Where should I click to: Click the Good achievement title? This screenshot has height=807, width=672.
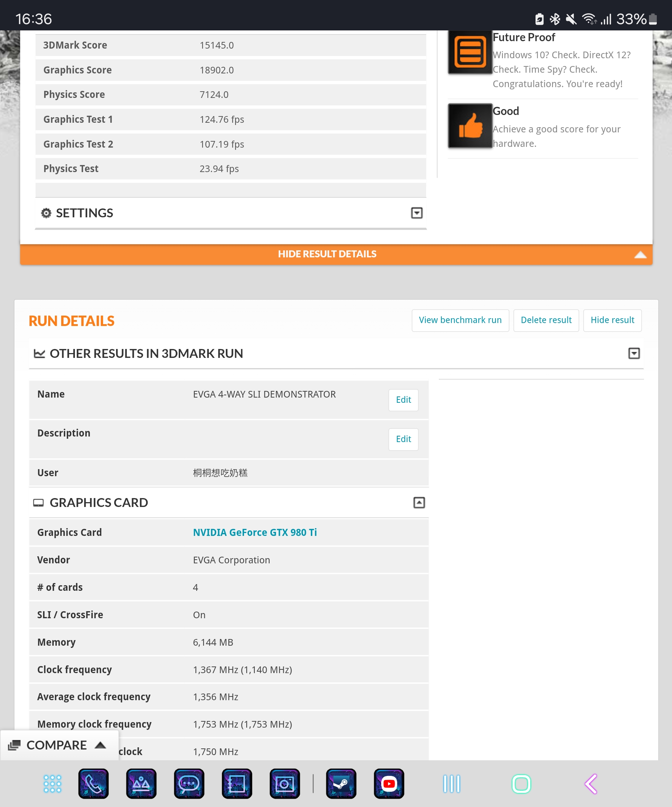click(505, 111)
